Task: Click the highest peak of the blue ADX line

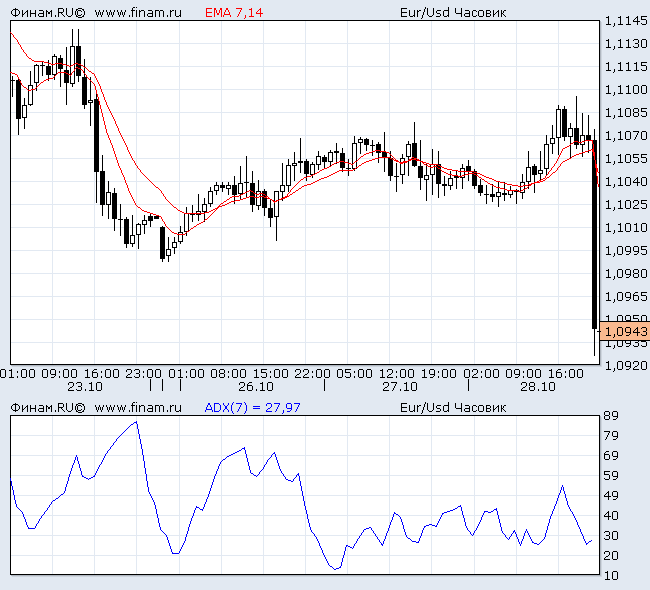Action: (136, 422)
